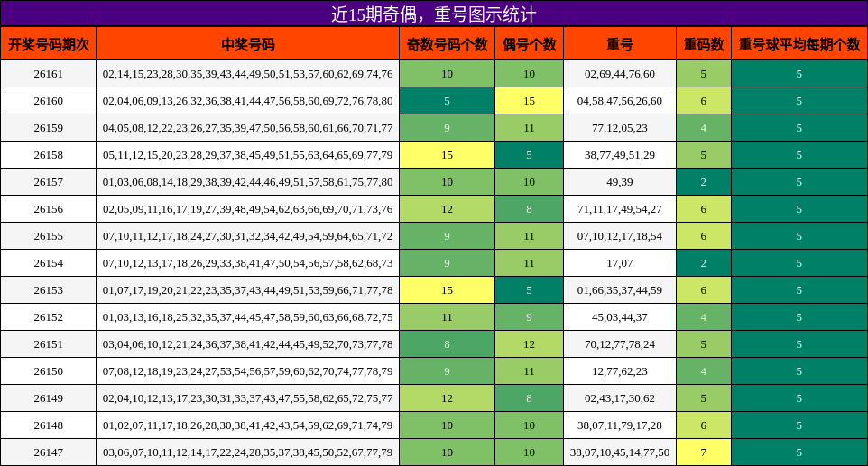
Task: Click repeat numbers 38,77,49,51,29
Action: pos(620,155)
